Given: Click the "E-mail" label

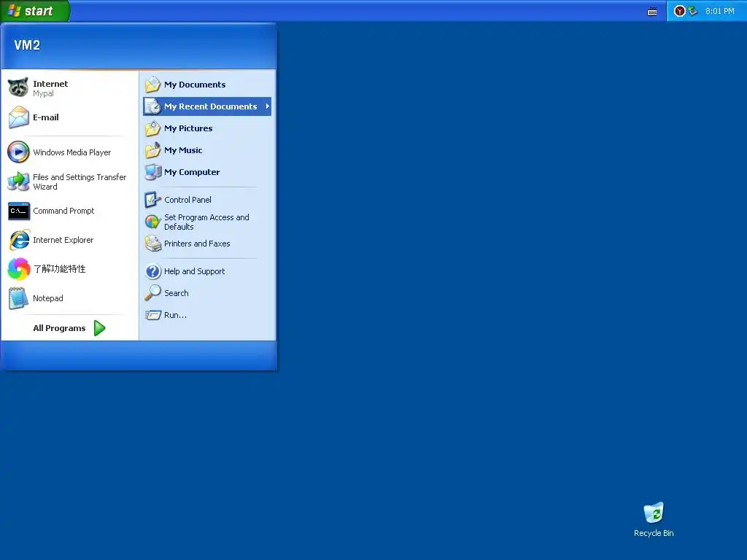Looking at the screenshot, I should pos(46,117).
